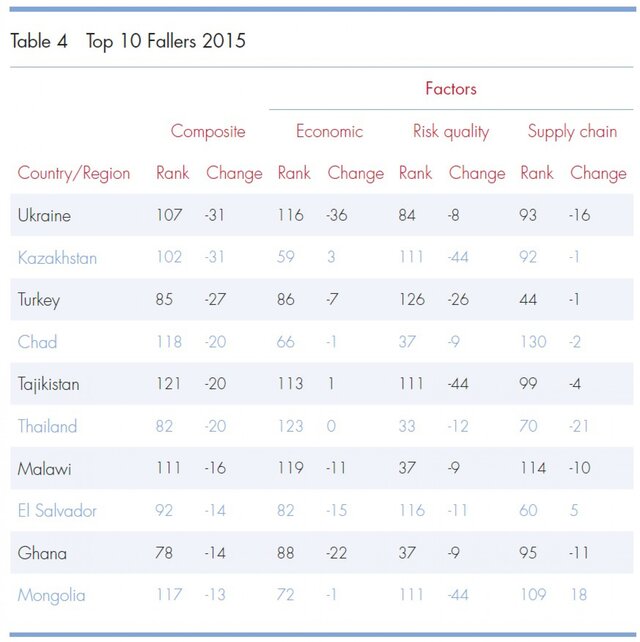This screenshot has width=640, height=642.
Task: Select Turkey's risk quality rank 126
Action: [412, 299]
